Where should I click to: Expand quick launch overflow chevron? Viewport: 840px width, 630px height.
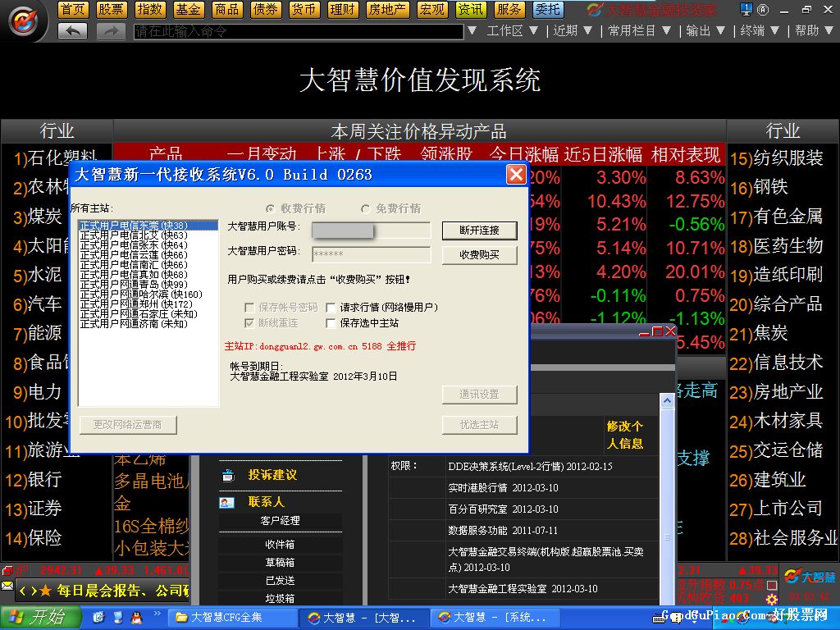tap(157, 614)
